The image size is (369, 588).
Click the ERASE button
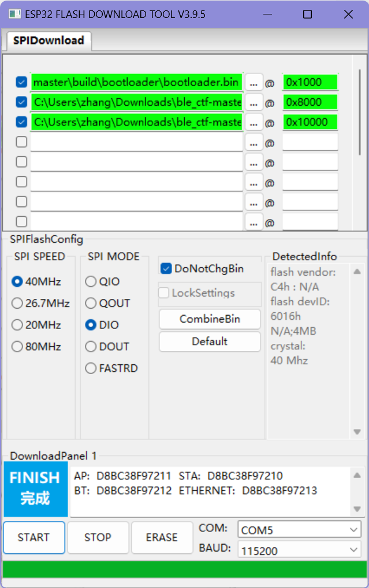(162, 537)
